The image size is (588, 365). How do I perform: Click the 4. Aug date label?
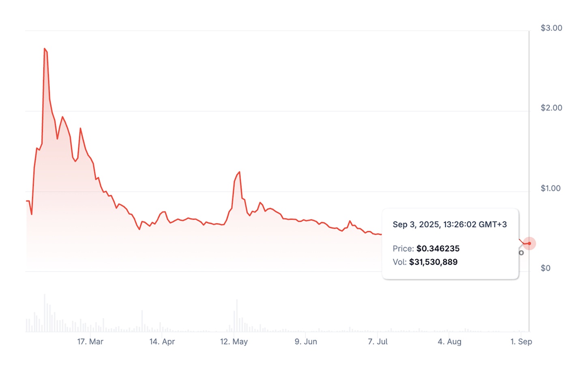449,341
